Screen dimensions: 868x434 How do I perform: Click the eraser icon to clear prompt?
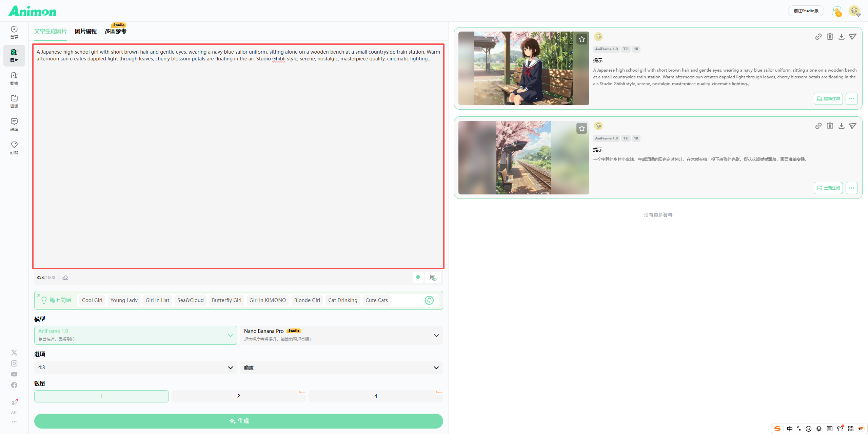[65, 278]
